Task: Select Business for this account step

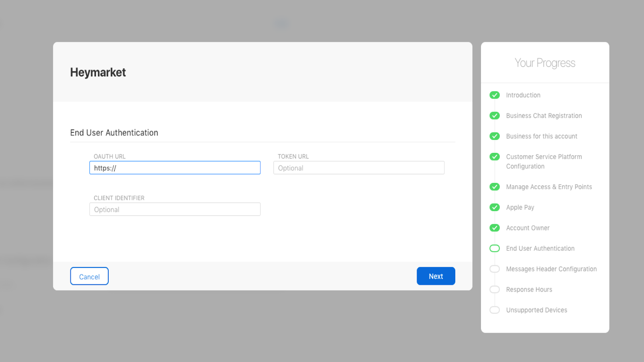Action: pos(542,136)
